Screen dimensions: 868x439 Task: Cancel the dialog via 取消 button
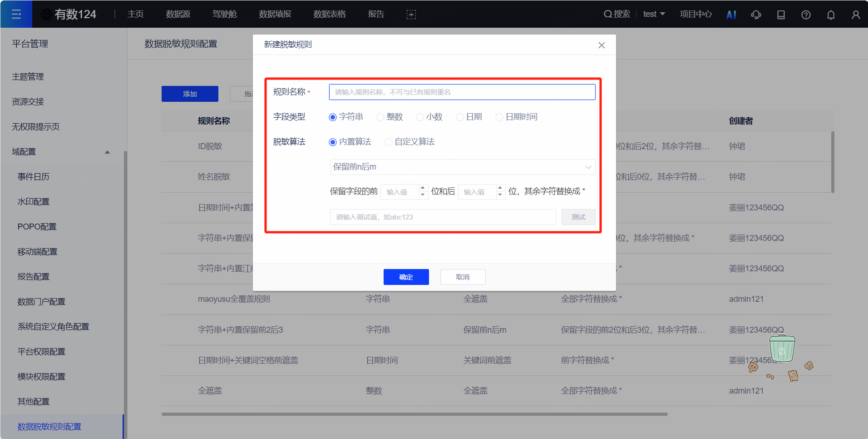pos(463,277)
